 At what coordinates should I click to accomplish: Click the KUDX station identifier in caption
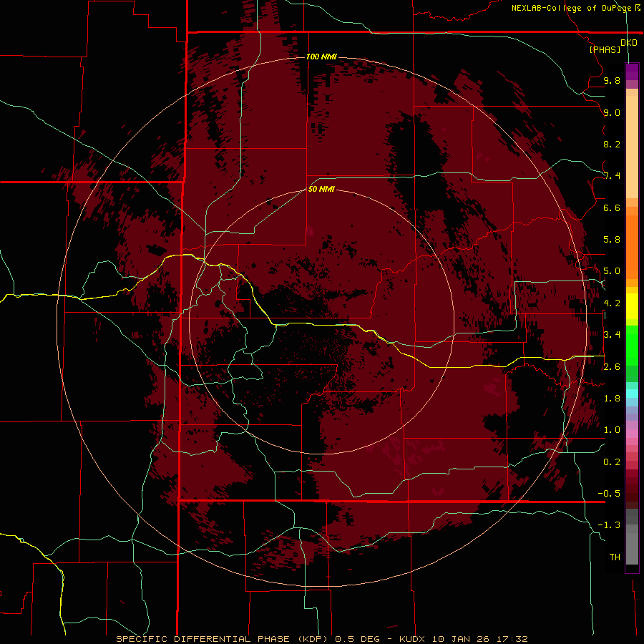(x=411, y=639)
